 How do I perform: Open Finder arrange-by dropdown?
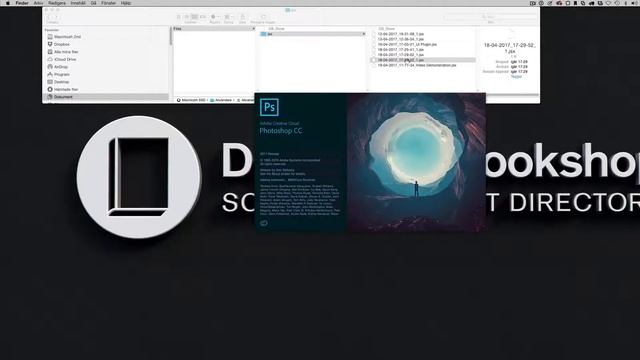point(228,17)
